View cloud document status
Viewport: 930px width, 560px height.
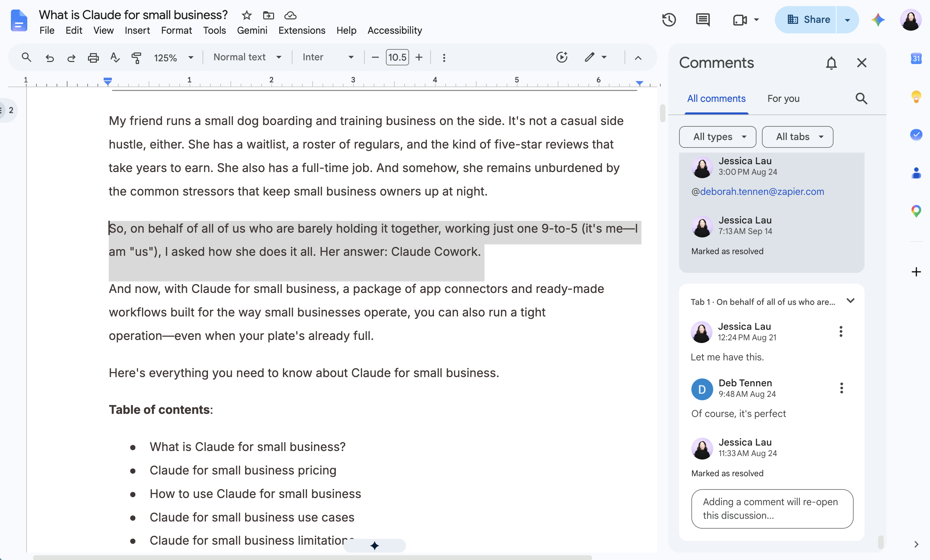click(x=290, y=15)
